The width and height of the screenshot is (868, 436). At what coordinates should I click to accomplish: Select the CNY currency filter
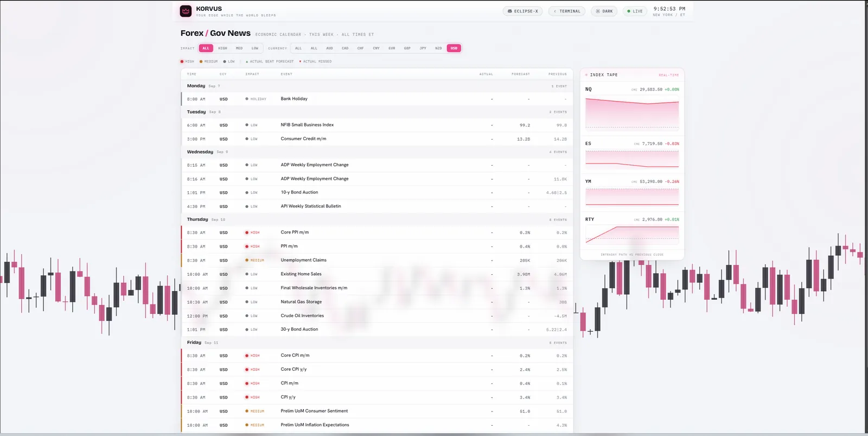click(x=376, y=48)
